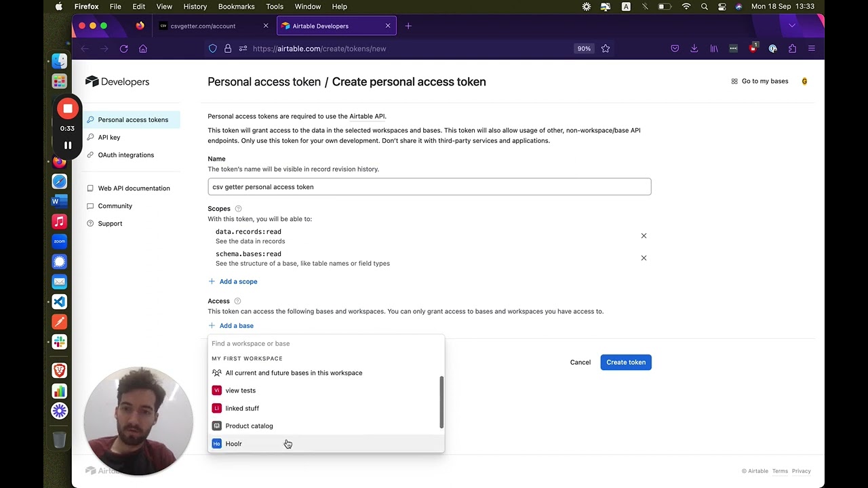The width and height of the screenshot is (868, 488).
Task: Open Pocket save icon
Action: click(675, 49)
